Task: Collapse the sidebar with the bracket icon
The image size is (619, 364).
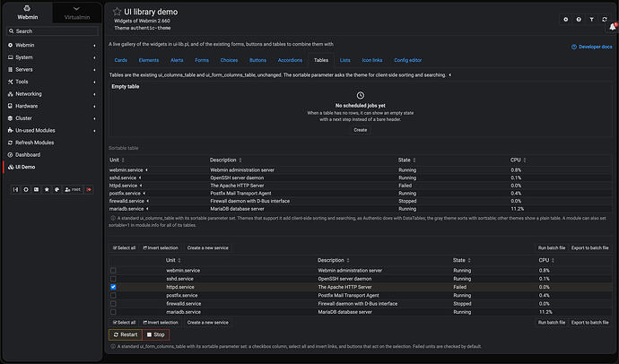Action: click(x=15, y=190)
